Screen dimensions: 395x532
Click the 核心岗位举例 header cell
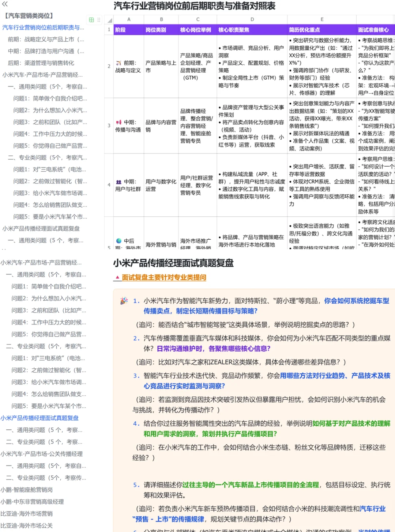click(198, 30)
